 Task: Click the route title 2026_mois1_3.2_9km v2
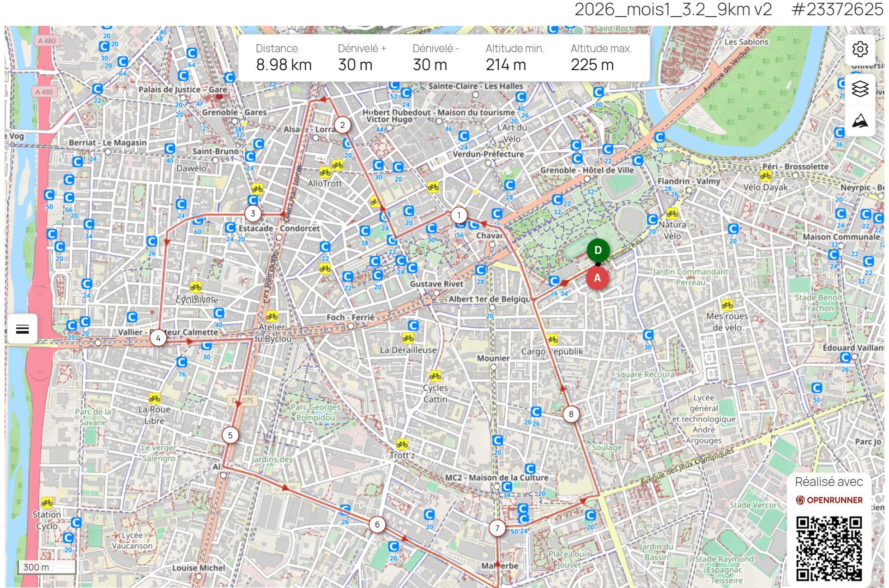click(x=673, y=10)
